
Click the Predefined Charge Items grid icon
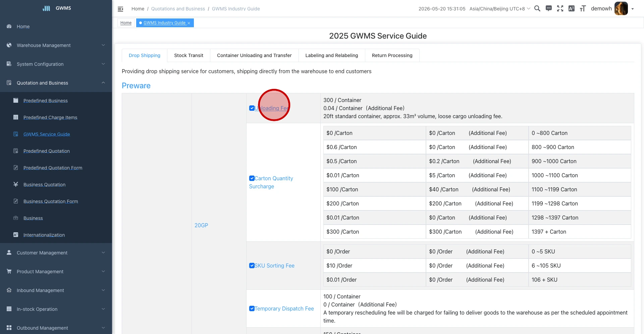pyautogui.click(x=16, y=117)
